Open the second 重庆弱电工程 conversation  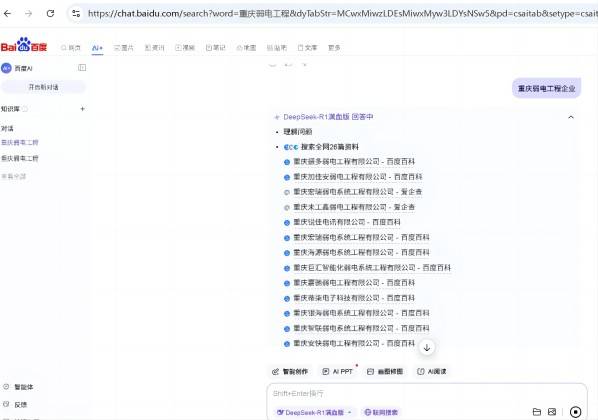[19, 158]
